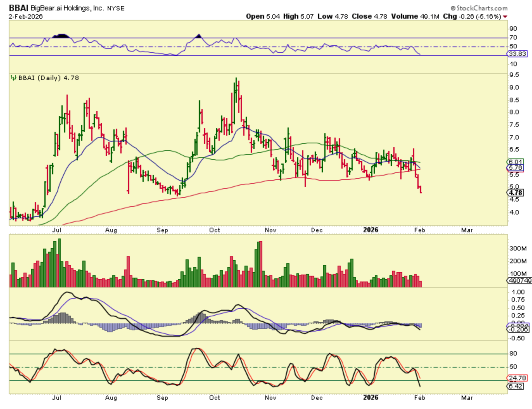Click the Feb label on the bottom date axis

pos(420,398)
